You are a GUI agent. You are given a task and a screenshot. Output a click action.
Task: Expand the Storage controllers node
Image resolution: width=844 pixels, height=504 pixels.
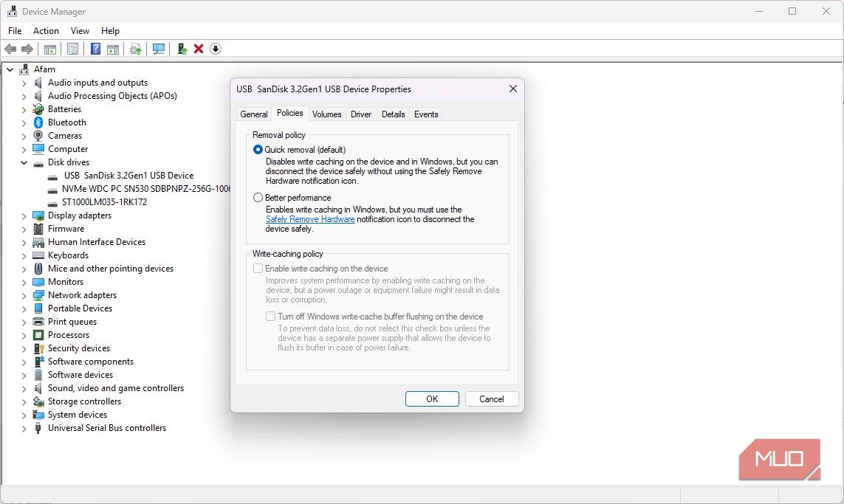point(24,402)
